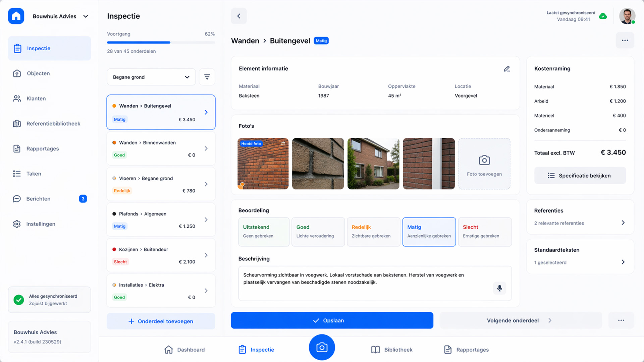Click Specificatie bekijken button
644x362 pixels.
click(x=580, y=175)
